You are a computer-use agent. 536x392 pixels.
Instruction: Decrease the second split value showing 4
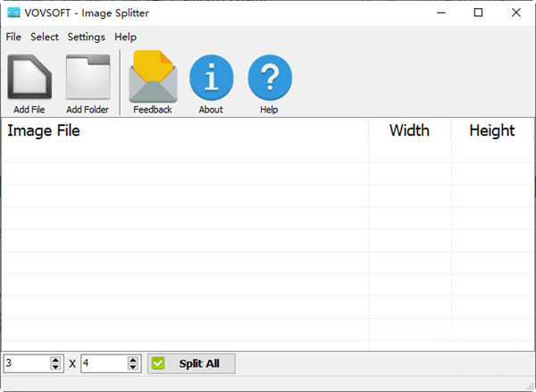[x=133, y=367]
